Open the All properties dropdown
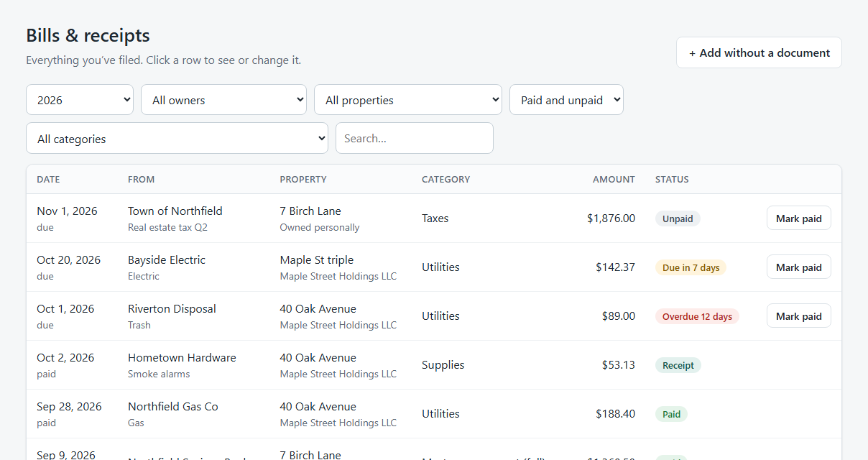The image size is (868, 460). [408, 100]
